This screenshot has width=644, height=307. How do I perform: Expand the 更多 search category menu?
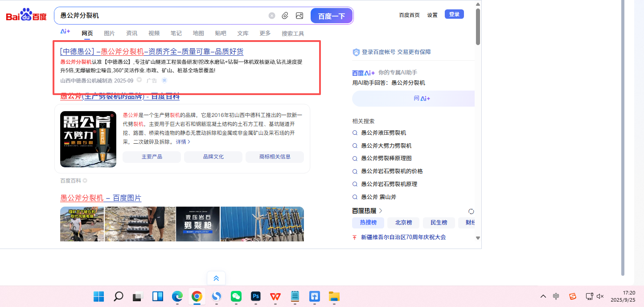(x=265, y=33)
